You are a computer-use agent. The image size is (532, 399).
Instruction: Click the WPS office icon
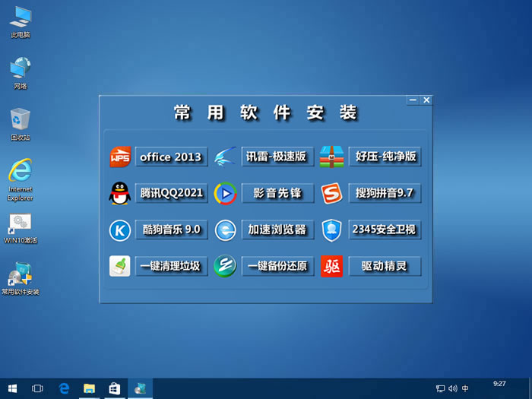coord(120,157)
